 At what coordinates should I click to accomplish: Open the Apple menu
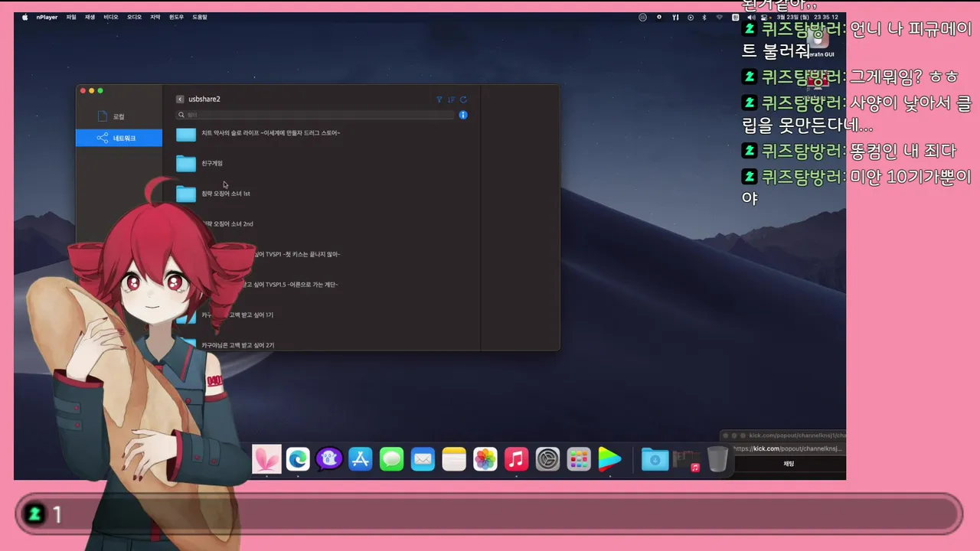pyautogui.click(x=24, y=17)
